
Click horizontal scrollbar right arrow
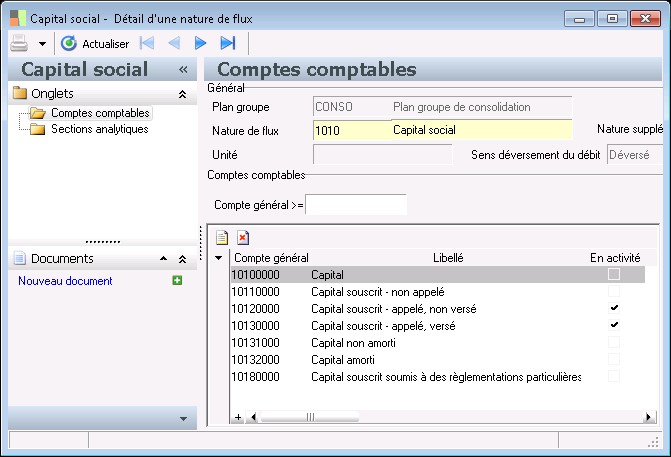649,417
